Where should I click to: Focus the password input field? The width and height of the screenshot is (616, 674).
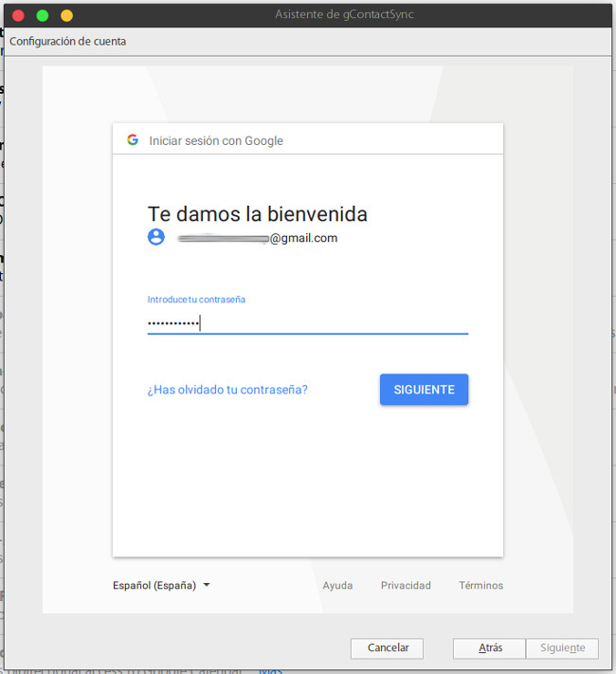[308, 323]
